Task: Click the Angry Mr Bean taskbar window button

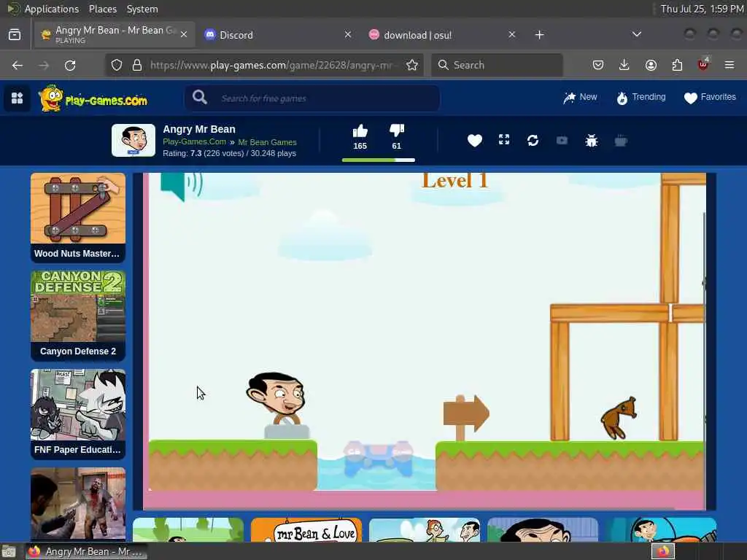Action: click(86, 551)
